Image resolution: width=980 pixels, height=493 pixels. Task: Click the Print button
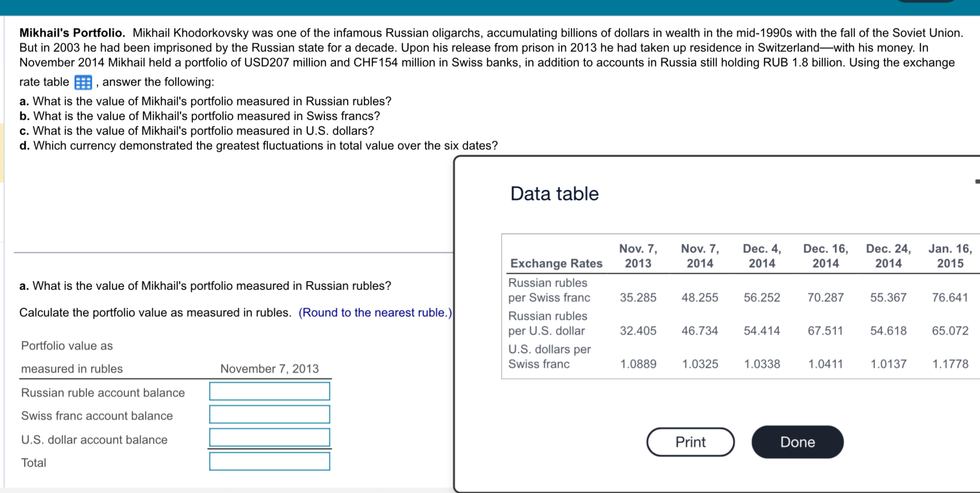click(690, 442)
